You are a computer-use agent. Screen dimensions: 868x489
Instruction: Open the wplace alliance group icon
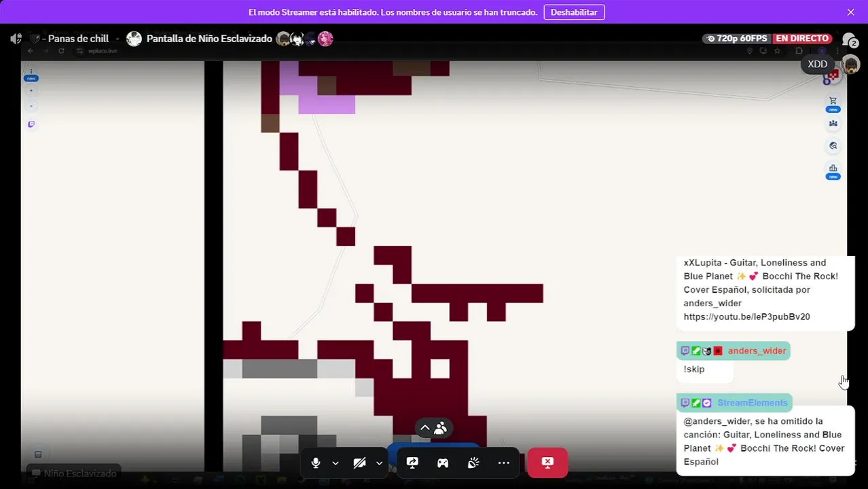(x=833, y=124)
